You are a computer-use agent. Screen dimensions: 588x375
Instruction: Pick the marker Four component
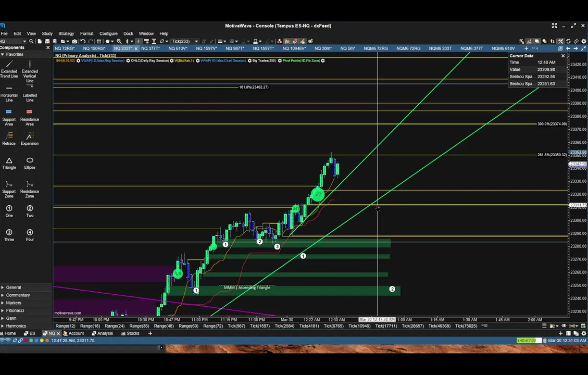[30, 235]
